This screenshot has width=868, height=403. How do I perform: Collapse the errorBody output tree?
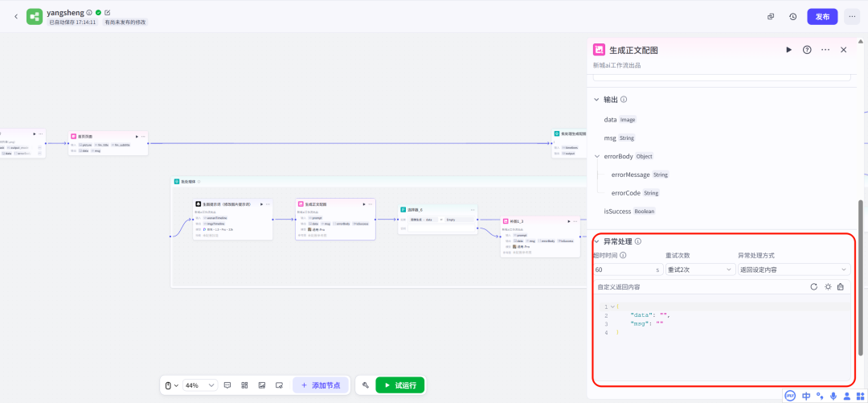(x=596, y=156)
